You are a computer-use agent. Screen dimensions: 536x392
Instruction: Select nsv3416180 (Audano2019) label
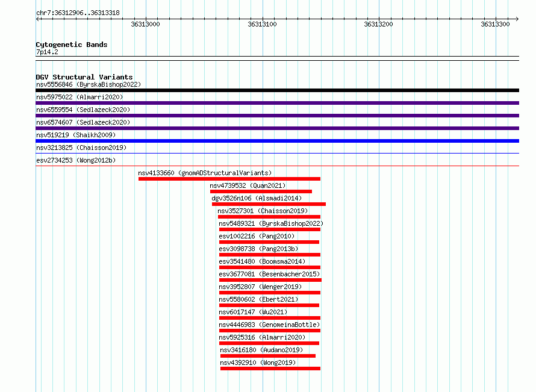pyautogui.click(x=261, y=350)
